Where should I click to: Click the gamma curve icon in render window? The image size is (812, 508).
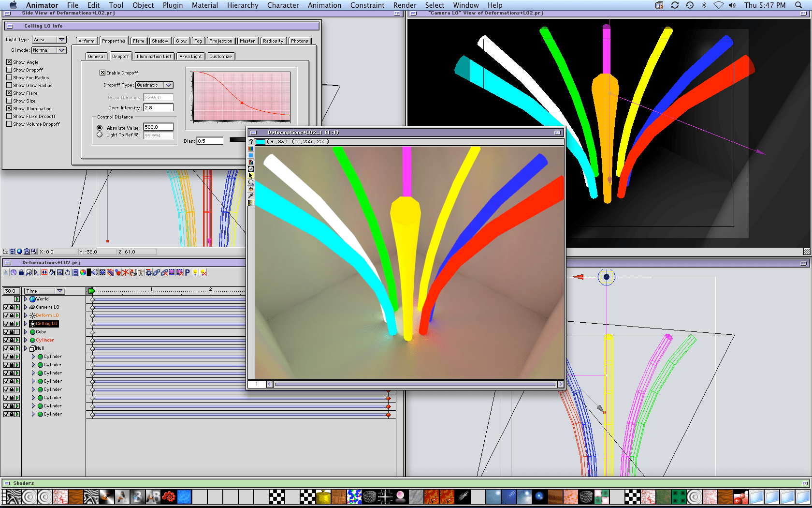pos(251,203)
